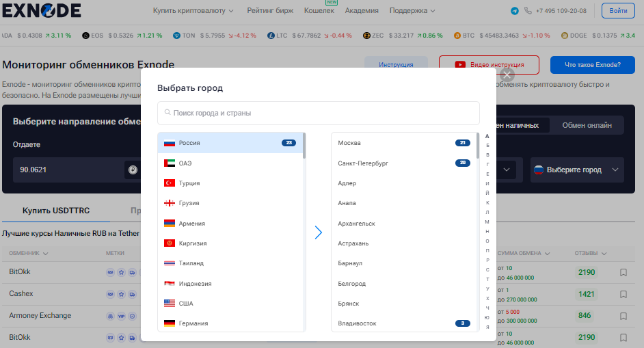This screenshot has height=348, width=644.
Task: Select Анапа city
Action: pos(404,203)
